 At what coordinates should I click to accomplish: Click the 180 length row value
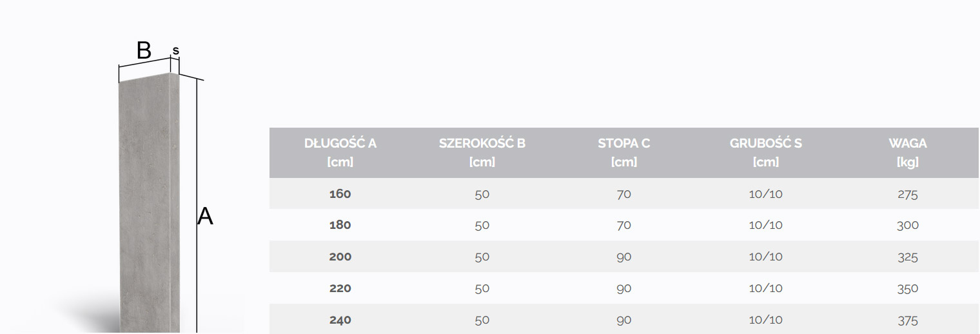tap(340, 226)
